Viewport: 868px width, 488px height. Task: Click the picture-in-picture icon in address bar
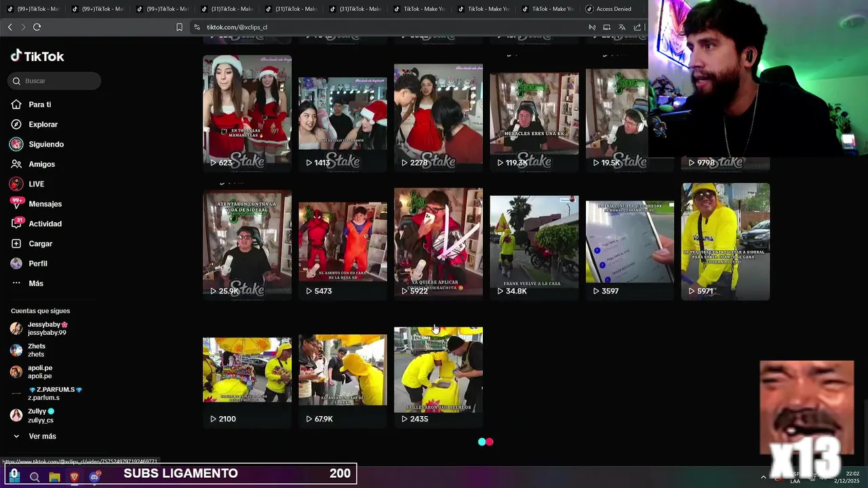point(606,27)
